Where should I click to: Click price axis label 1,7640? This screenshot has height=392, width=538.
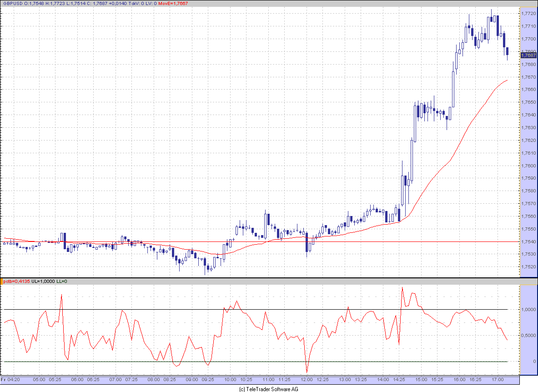pyautogui.click(x=528, y=115)
